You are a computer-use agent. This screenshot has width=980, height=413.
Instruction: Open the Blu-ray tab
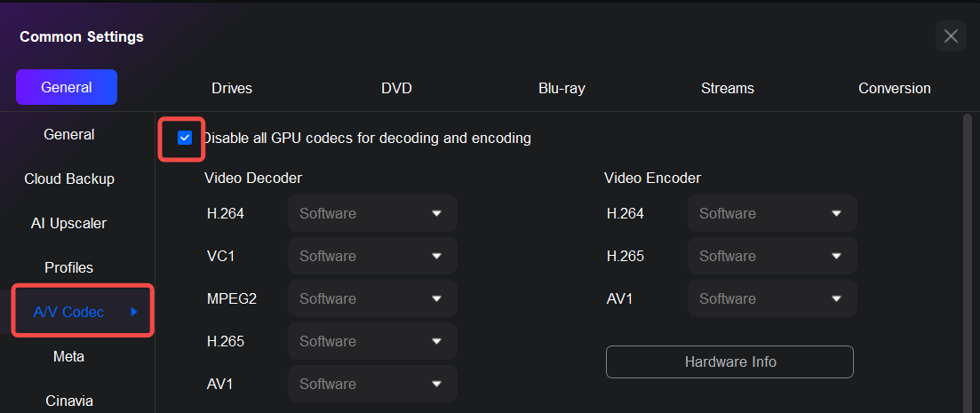tap(562, 88)
